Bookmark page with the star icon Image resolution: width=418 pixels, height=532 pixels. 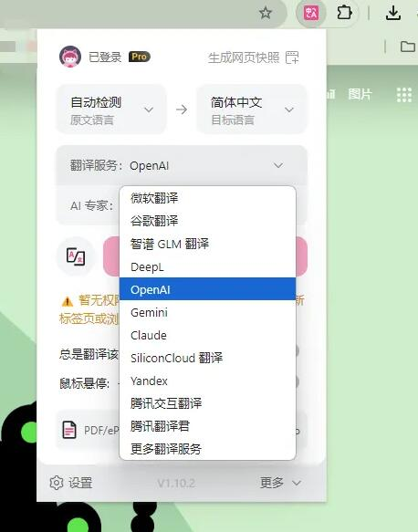point(266,14)
